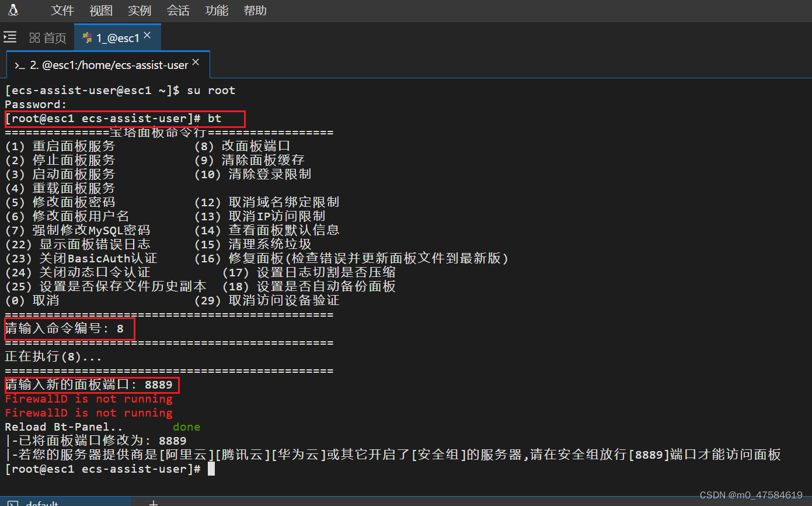
Task: Click option (14) 查看面板默认信息
Action: tap(267, 230)
